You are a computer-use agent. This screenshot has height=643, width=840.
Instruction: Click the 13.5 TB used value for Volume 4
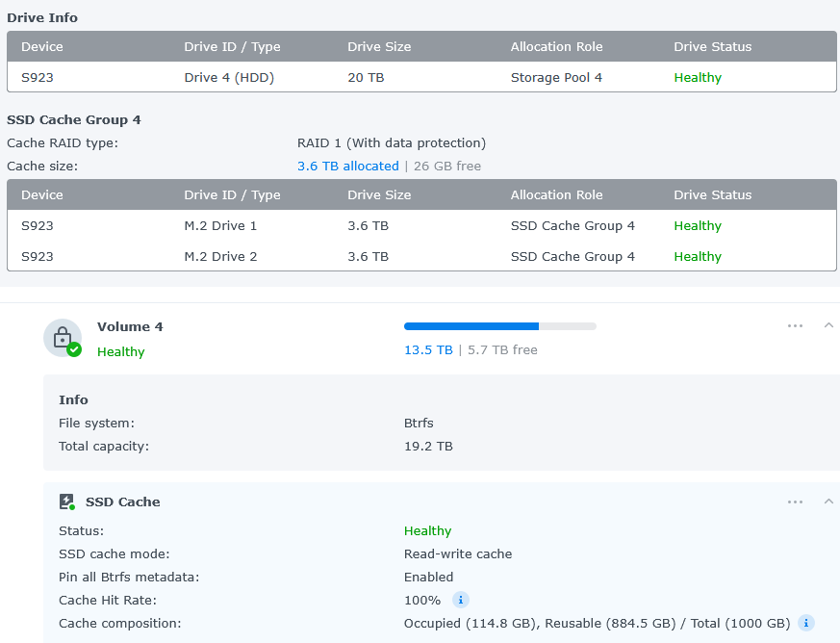tap(428, 349)
